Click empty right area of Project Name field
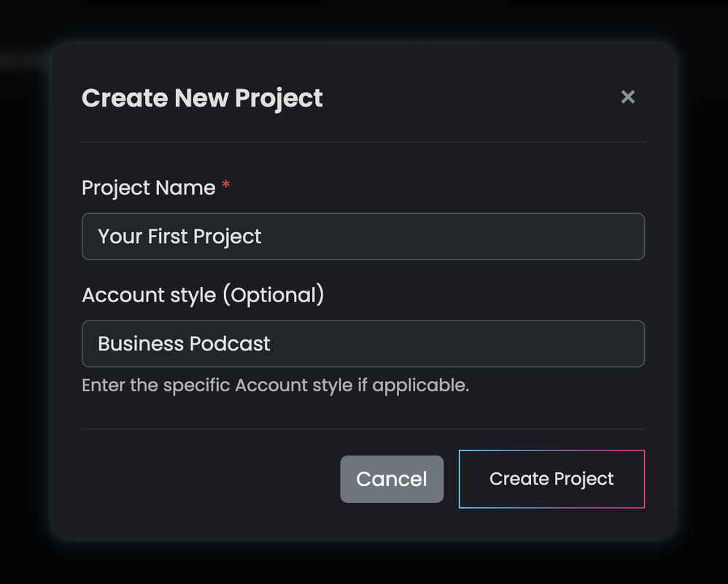 (511, 237)
